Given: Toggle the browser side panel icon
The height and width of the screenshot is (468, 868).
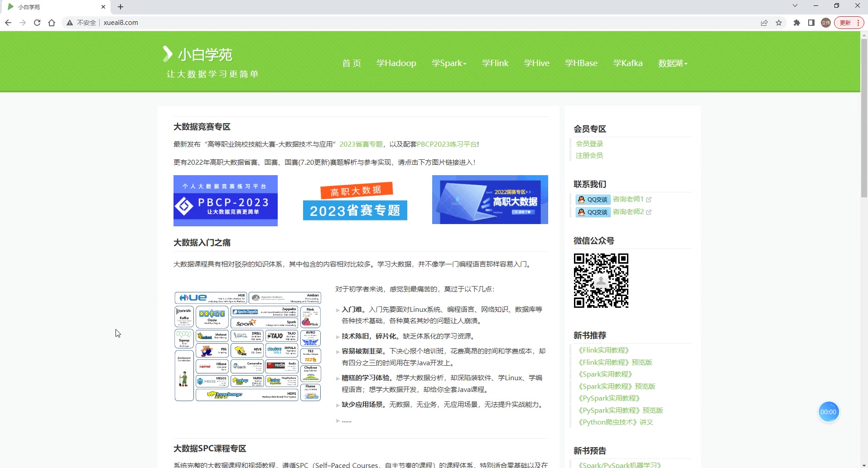Looking at the screenshot, I should (811, 23).
